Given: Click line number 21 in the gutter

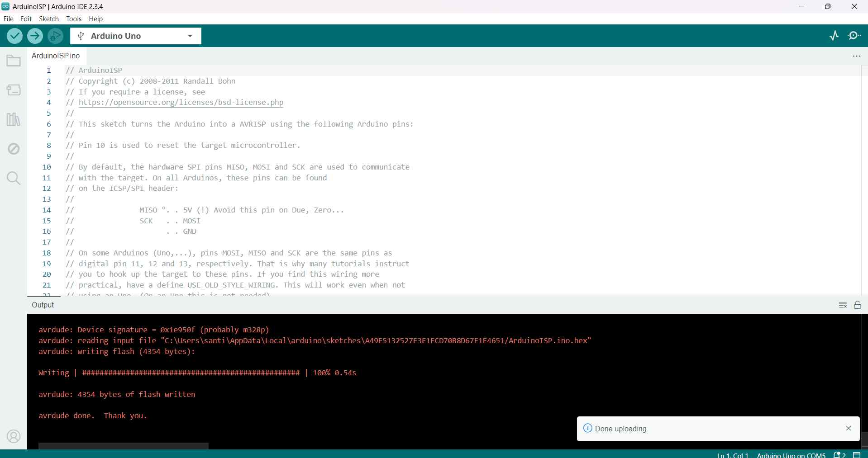Looking at the screenshot, I should click(x=47, y=285).
